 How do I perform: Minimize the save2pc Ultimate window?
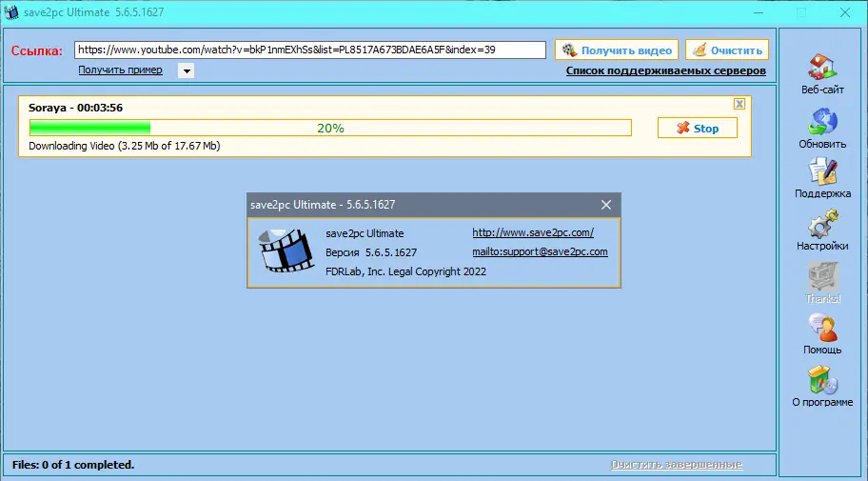[759, 12]
